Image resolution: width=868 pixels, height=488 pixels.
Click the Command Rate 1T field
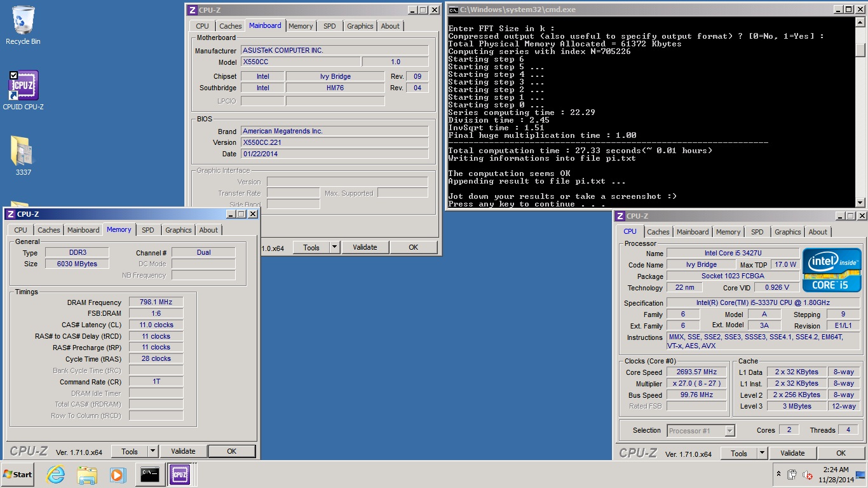156,381
